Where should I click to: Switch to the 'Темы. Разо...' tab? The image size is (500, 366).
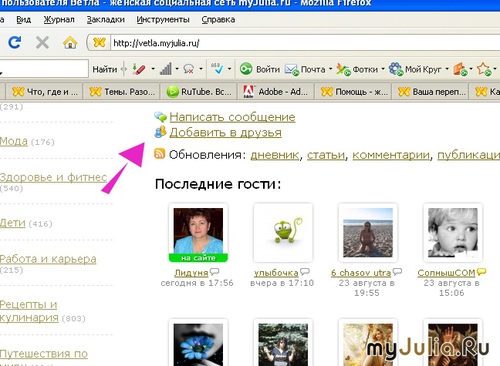point(122,91)
